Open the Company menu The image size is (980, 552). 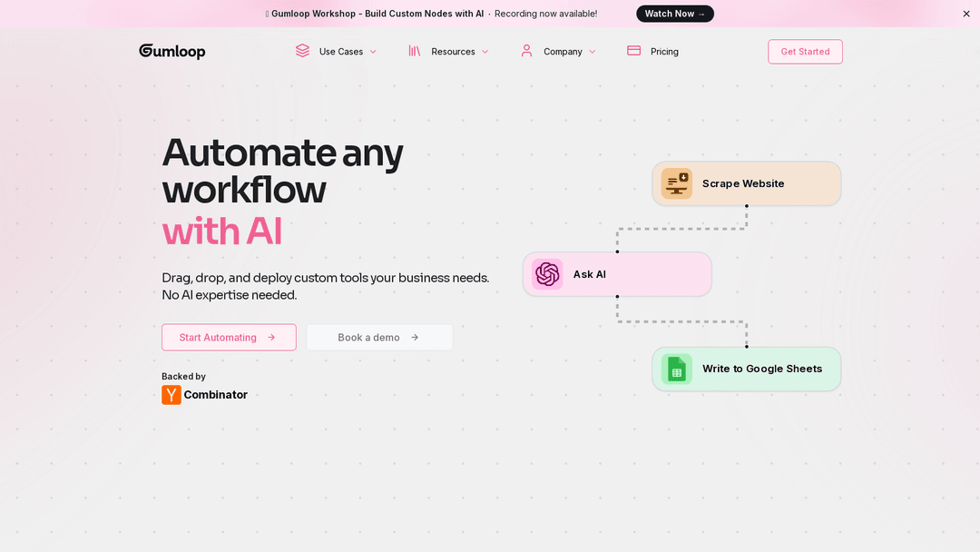coord(558,51)
